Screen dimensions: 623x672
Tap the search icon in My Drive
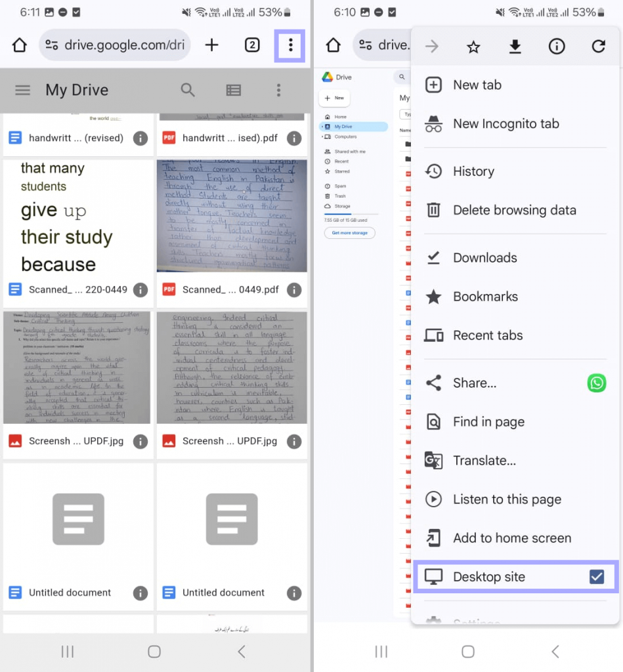[x=188, y=90]
